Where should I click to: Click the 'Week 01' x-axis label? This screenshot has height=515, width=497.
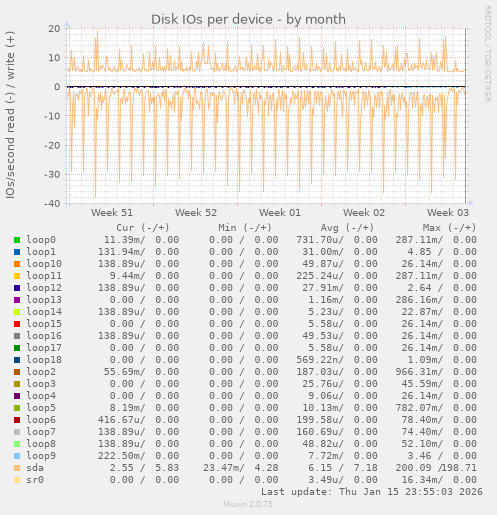280,213
